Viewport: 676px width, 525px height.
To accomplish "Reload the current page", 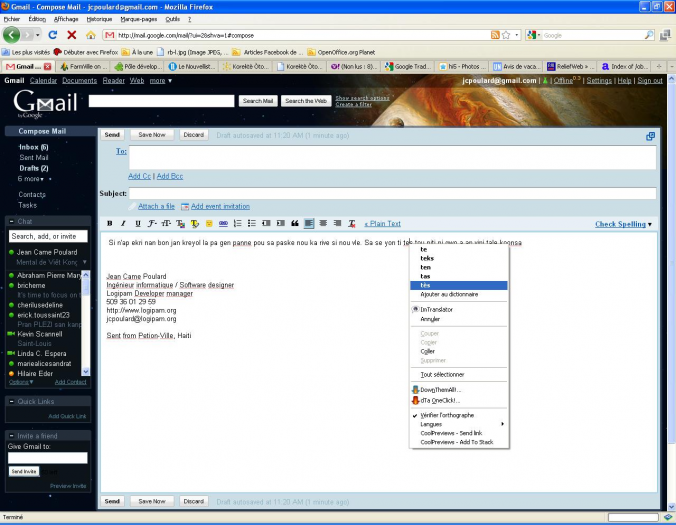I will pos(53,35).
